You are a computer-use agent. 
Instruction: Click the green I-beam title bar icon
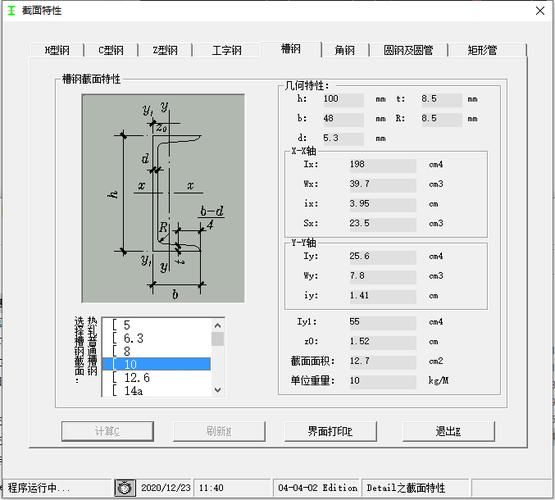[12, 11]
